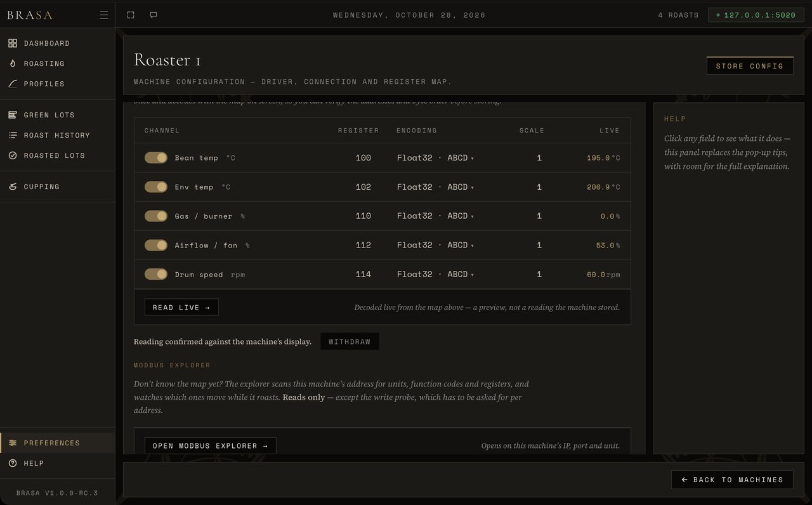Click the Dashboard grid icon
The image size is (812, 505).
13,43
